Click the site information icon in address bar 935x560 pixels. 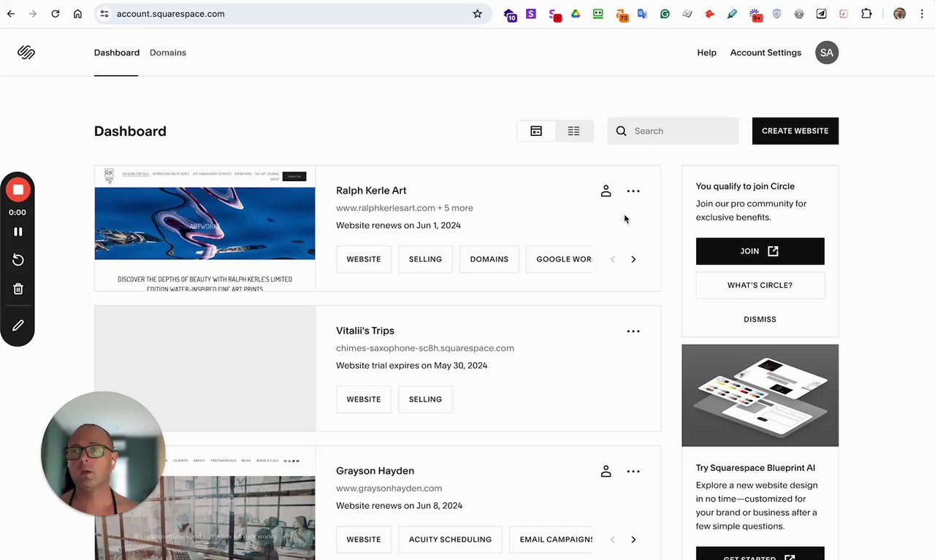[104, 14]
